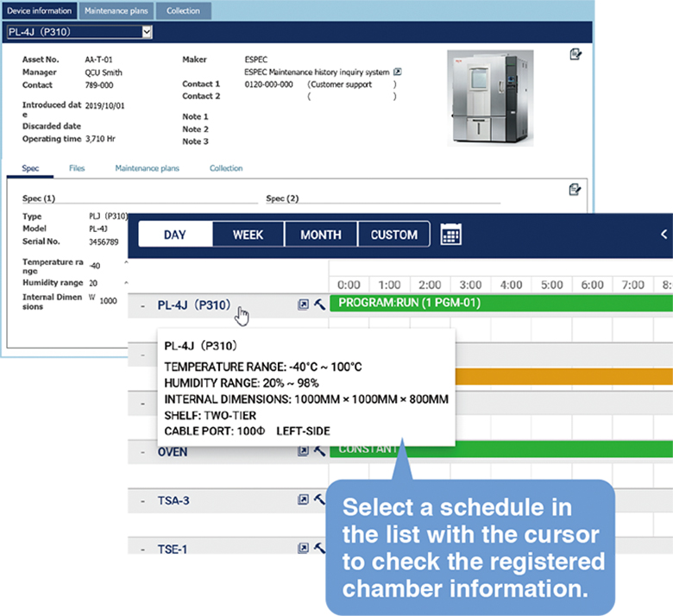The image size is (673, 616).
Task: Click the Temperature range value -40
Action: pyautogui.click(x=94, y=266)
